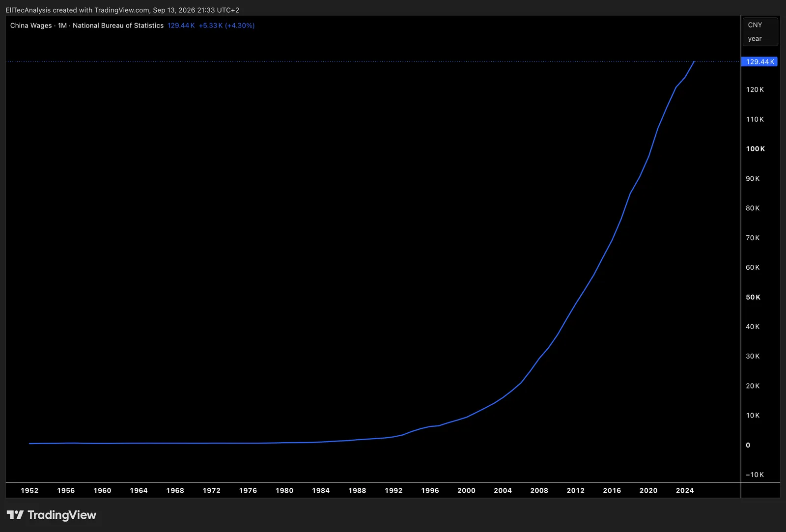Click the 1968 time axis label
This screenshot has width=786, height=532.
point(175,491)
